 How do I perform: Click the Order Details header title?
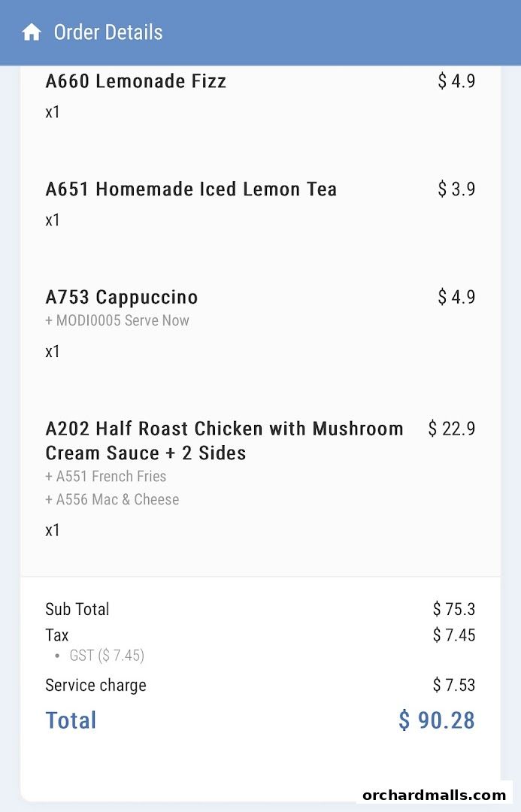click(x=108, y=32)
